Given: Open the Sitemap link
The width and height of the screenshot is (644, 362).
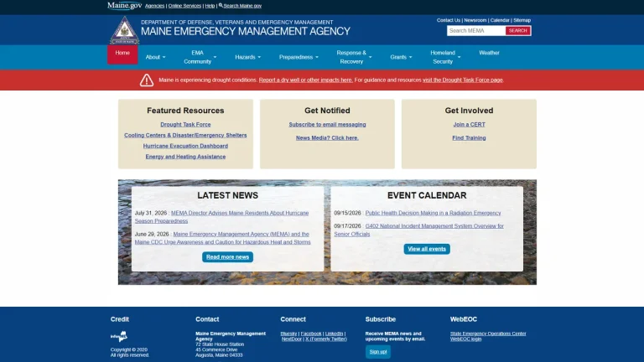Looking at the screenshot, I should (x=522, y=20).
